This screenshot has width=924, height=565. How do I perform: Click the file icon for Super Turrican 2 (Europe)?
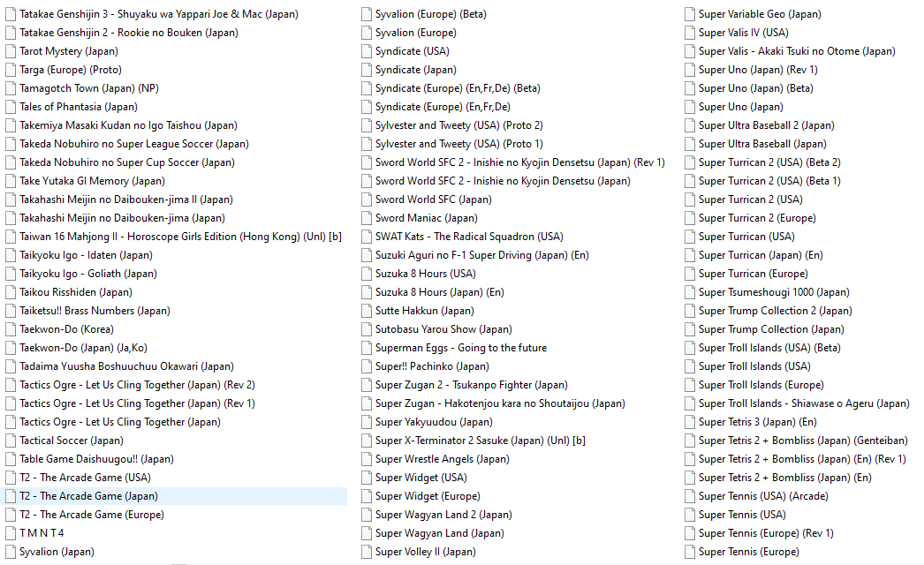689,218
